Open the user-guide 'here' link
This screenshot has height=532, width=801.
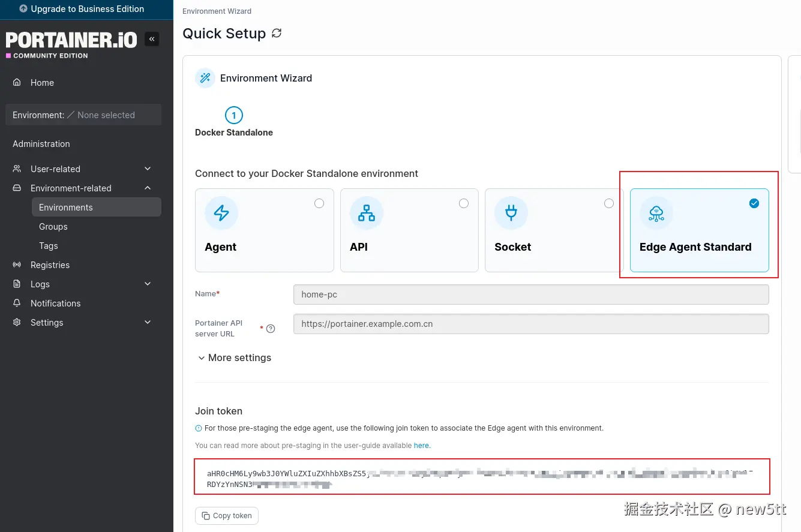[422, 446]
